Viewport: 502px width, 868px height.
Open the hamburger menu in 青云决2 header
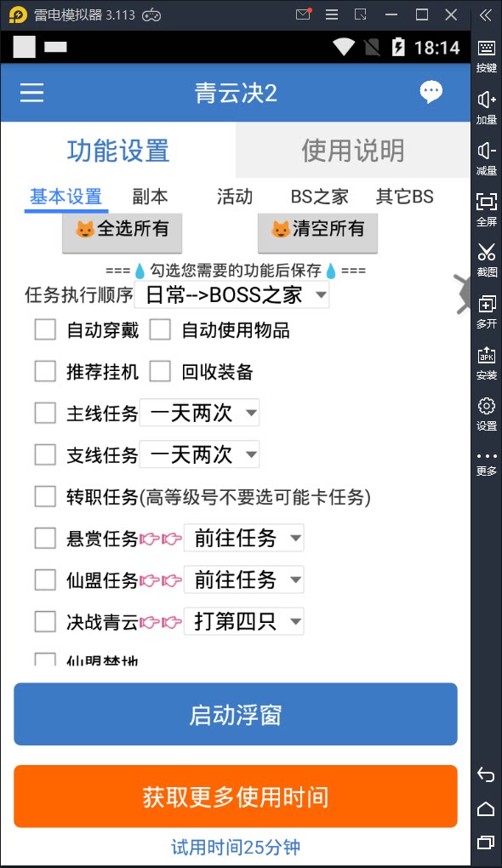point(31,93)
